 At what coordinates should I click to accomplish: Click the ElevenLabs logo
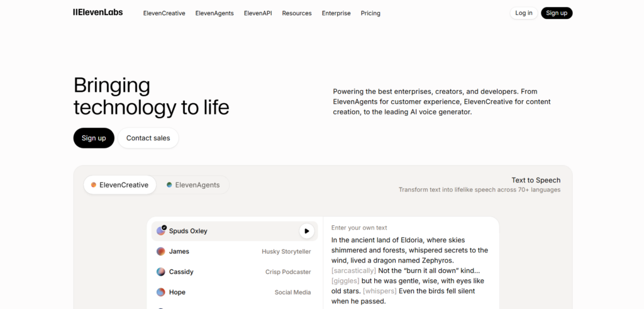click(x=97, y=13)
